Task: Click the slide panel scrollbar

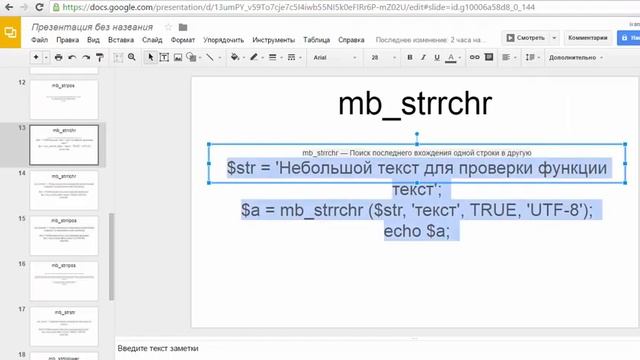Action: (x=111, y=256)
